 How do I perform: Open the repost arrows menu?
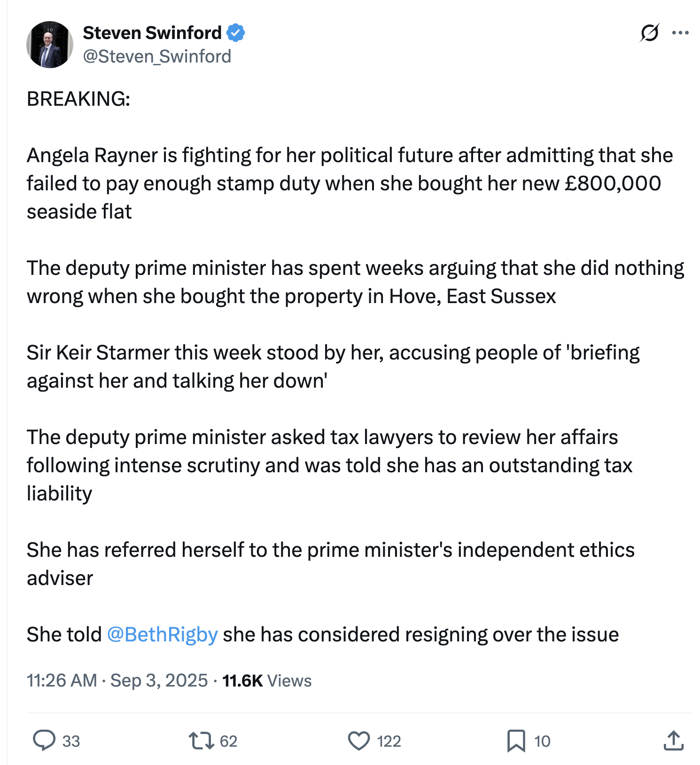pos(201,741)
